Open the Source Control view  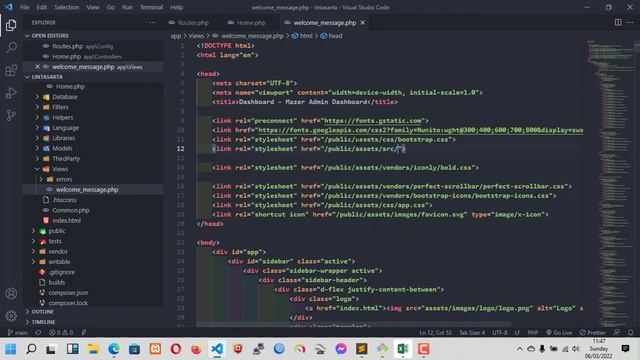[11, 116]
